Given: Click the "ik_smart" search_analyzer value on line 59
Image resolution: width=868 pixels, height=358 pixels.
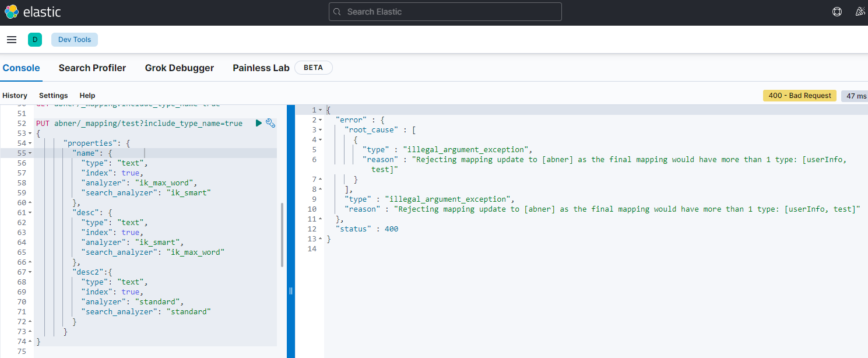Looking at the screenshot, I should 188,193.
